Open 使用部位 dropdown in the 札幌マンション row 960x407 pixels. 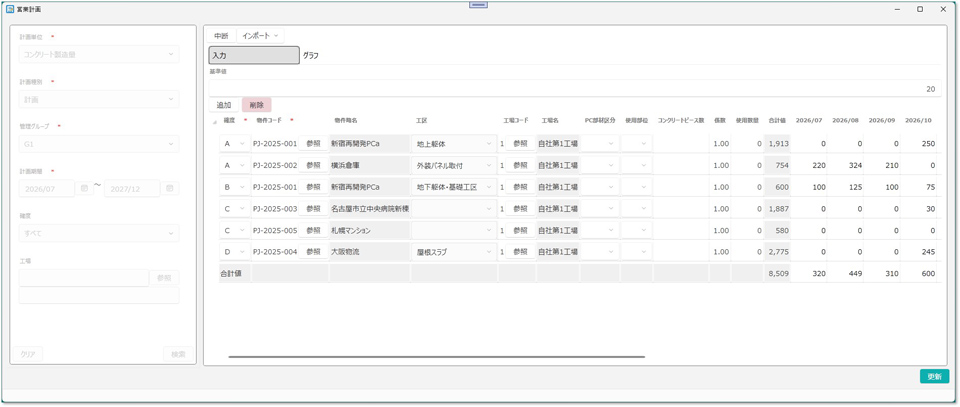tap(637, 231)
